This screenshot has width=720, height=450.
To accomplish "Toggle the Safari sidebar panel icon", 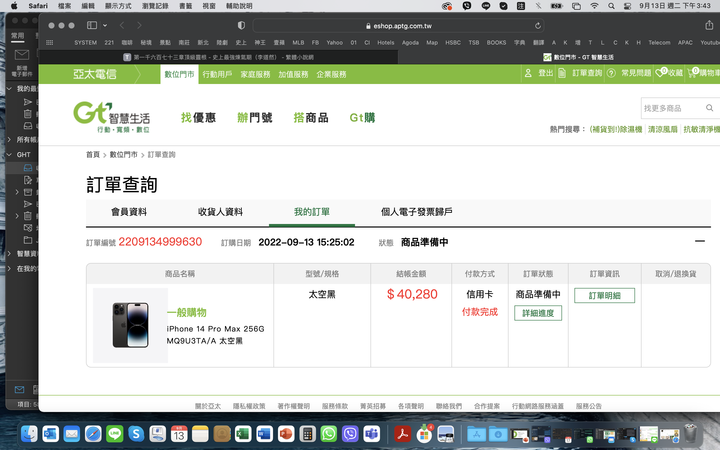I will (x=92, y=25).
